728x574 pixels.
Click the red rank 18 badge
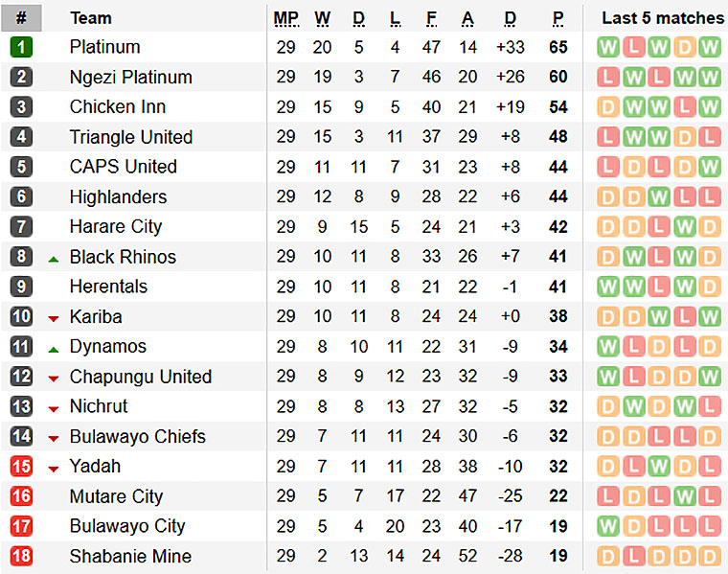[x=21, y=556]
